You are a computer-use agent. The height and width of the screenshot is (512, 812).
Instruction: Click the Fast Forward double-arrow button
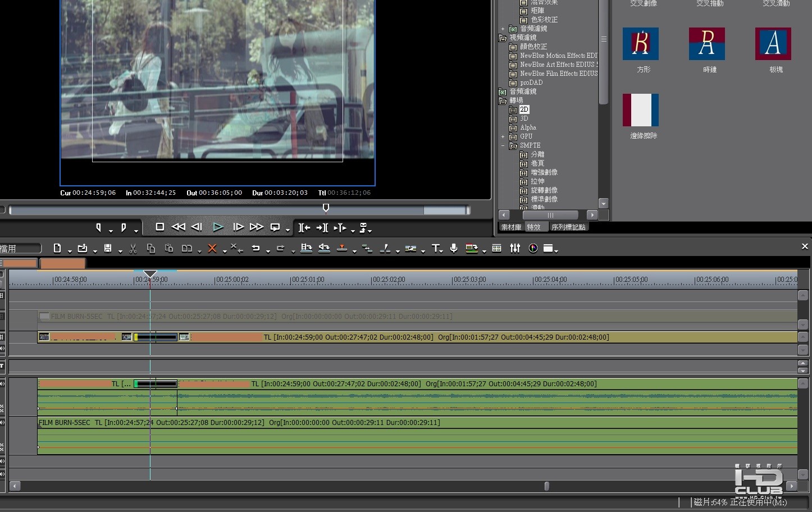[257, 227]
